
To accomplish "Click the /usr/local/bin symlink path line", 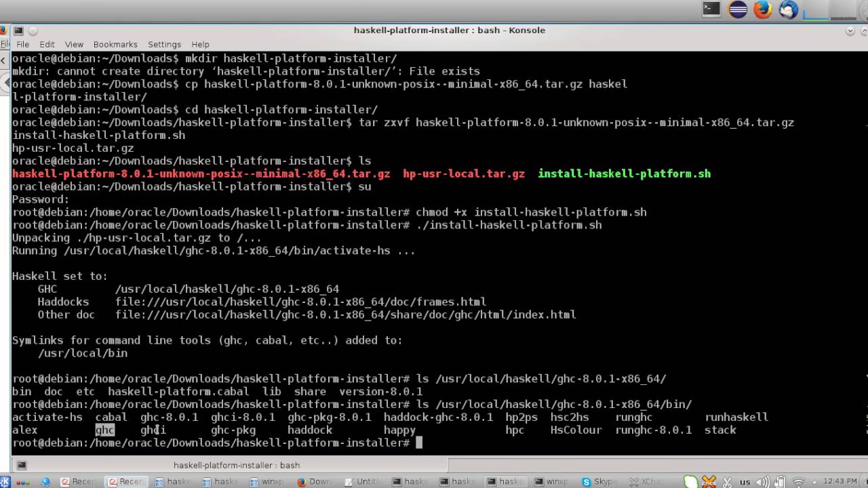I will coord(83,353).
